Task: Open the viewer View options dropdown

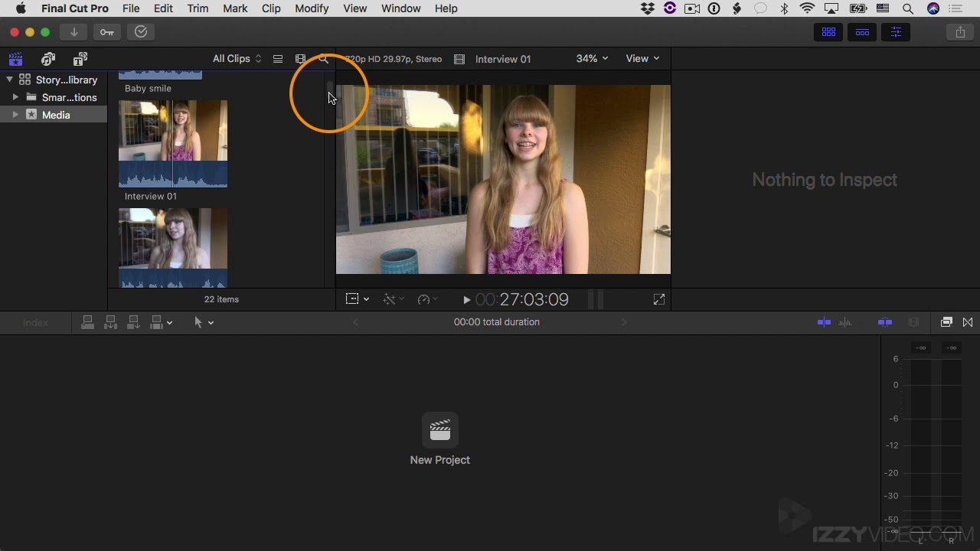Action: (x=642, y=59)
